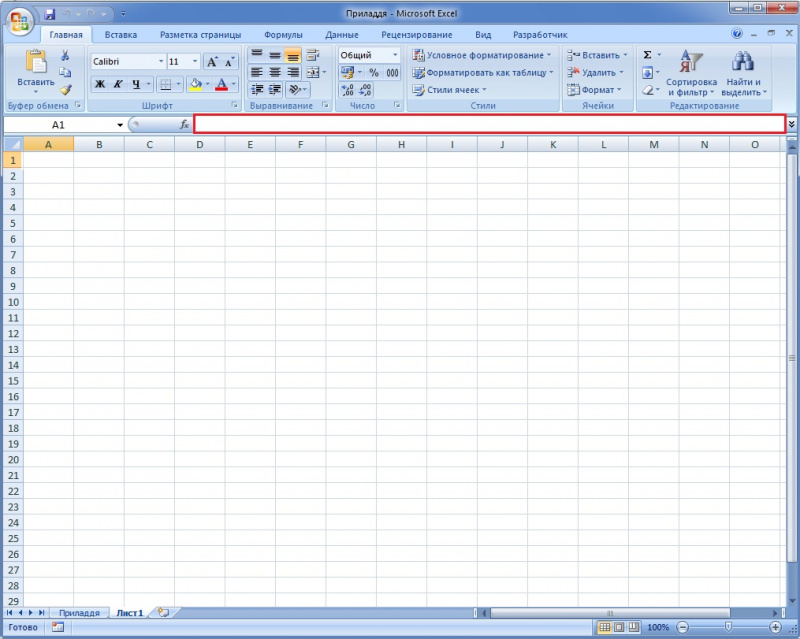
Task: Open the font color dropdown arrow
Action: pos(234,84)
